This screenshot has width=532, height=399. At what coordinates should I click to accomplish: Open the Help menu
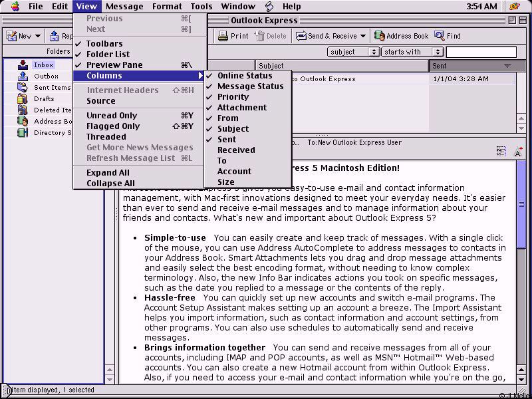291,6
